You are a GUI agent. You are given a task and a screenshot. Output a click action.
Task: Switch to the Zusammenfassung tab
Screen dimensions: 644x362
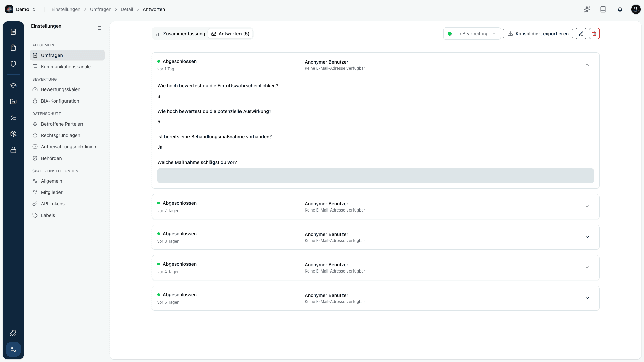click(180, 34)
